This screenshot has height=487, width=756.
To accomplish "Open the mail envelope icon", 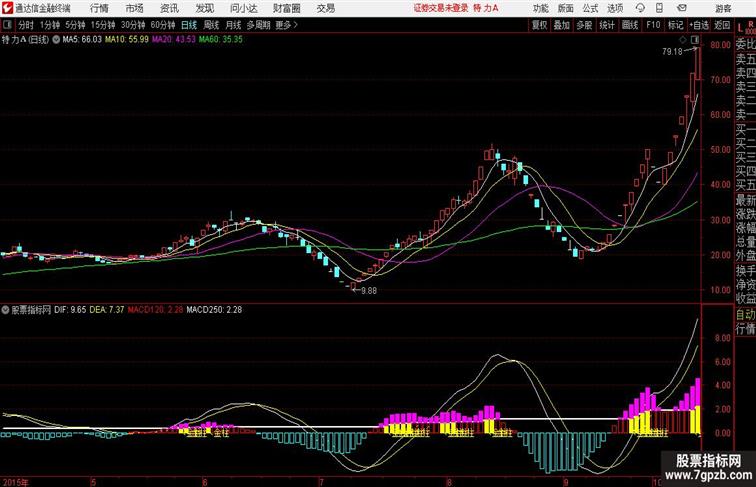I will (682, 8).
